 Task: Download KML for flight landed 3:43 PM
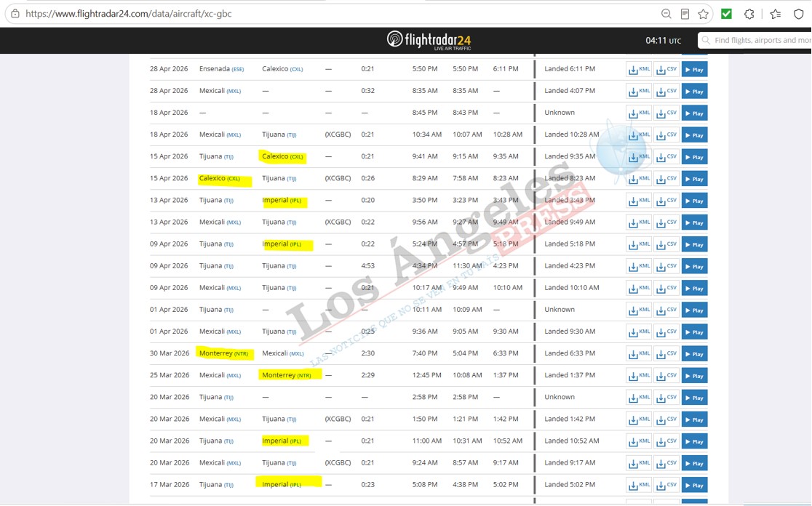pos(639,201)
